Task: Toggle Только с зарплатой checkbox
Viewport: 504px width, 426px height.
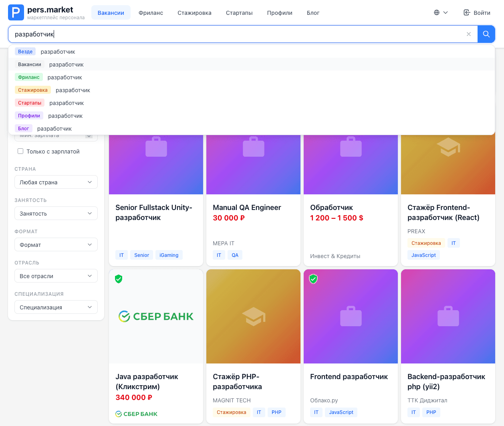Action: [x=20, y=151]
